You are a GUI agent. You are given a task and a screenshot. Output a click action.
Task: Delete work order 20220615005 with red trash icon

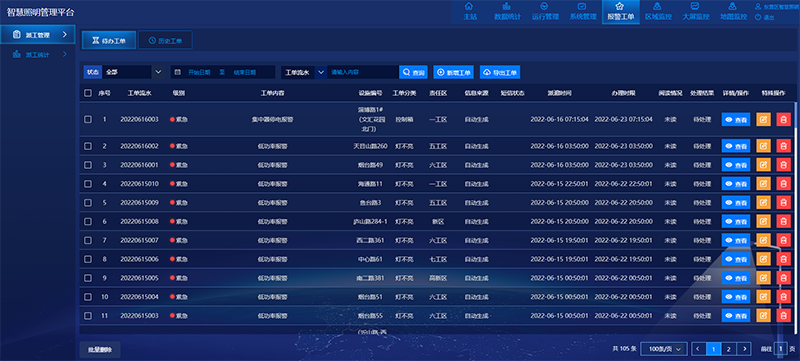[783, 278]
